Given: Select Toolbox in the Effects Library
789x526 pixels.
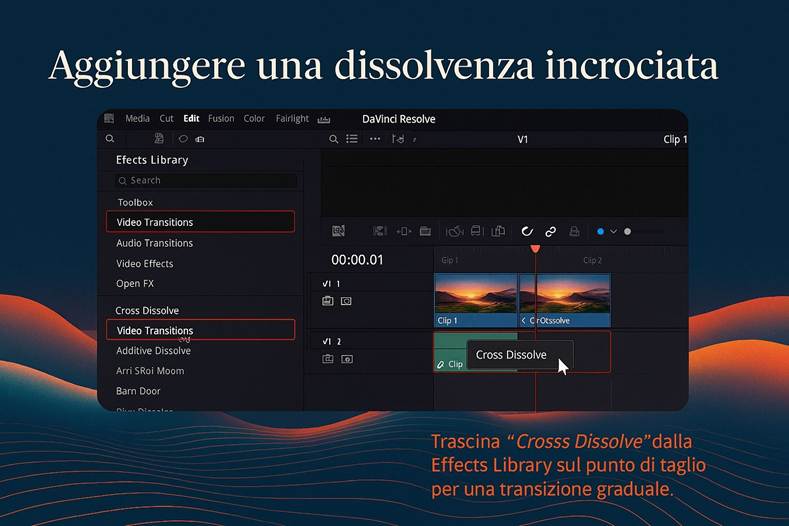Looking at the screenshot, I should coord(135,202).
